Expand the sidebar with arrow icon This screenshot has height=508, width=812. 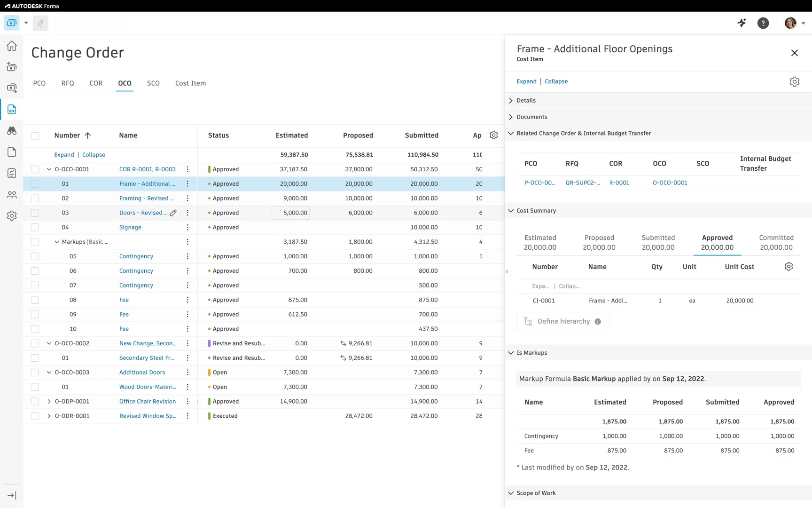click(x=12, y=495)
